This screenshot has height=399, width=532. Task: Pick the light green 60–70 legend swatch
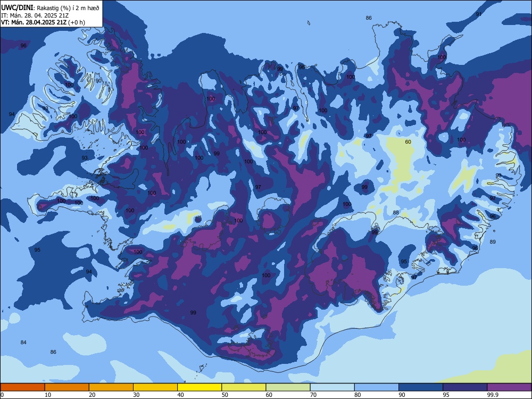(x=288, y=387)
